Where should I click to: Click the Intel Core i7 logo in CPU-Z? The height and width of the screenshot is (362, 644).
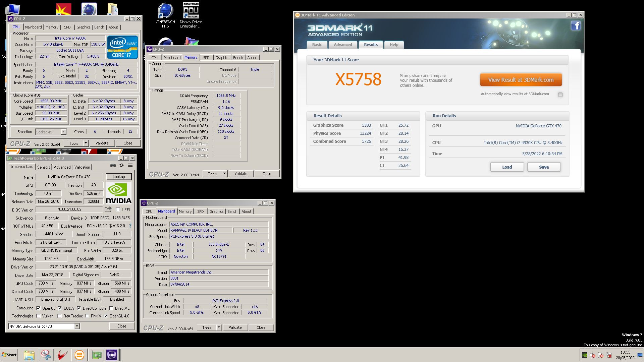122,47
